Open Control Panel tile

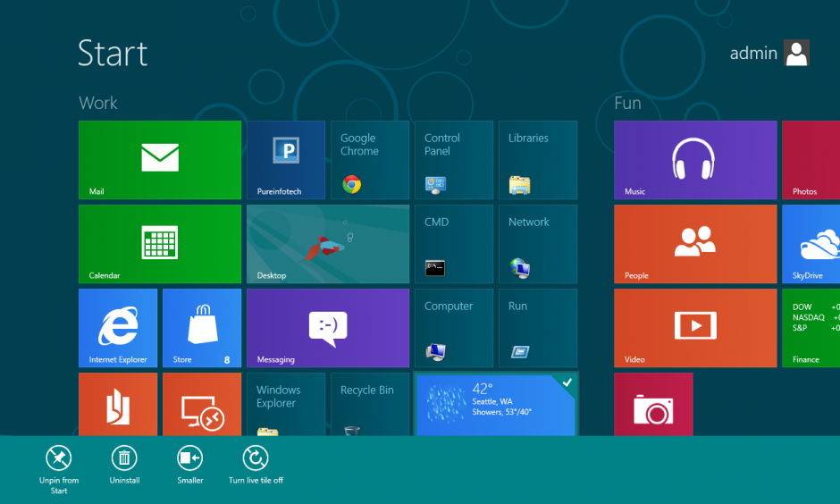[x=454, y=160]
